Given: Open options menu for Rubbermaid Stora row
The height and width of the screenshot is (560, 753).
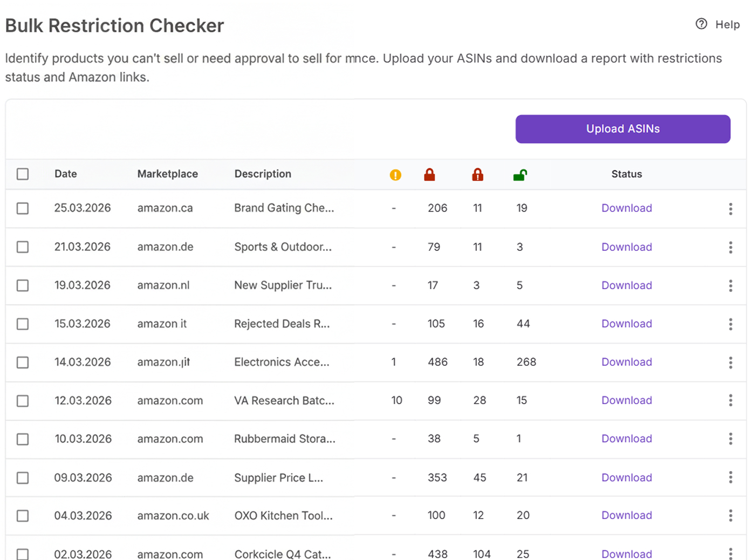Looking at the screenshot, I should 730,439.
